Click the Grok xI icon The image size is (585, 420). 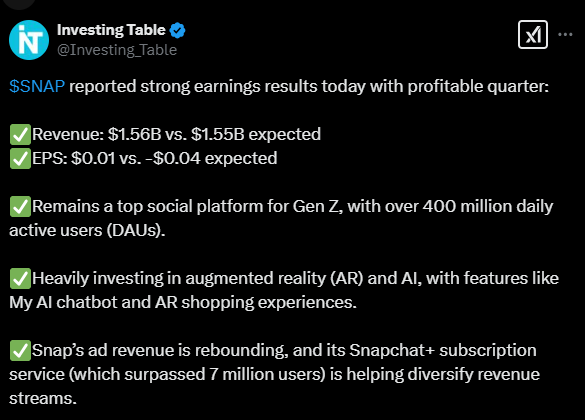pos(533,35)
